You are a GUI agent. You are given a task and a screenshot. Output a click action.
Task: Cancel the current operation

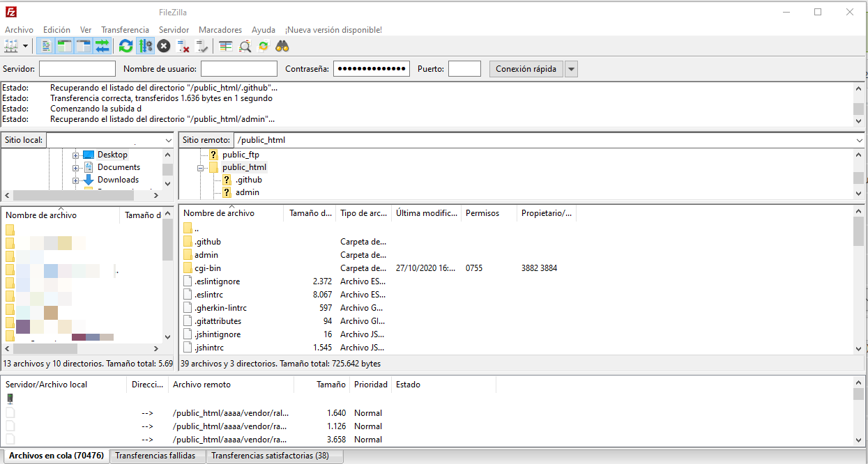164,46
